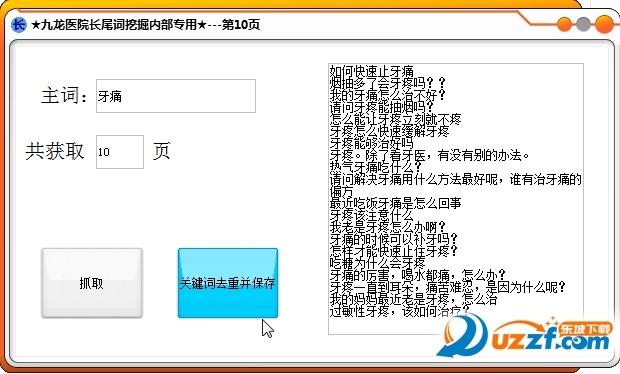Image resolution: width=620 pixels, height=374 pixels.
Task: Click the gray window control button
Action: pyautogui.click(x=584, y=25)
